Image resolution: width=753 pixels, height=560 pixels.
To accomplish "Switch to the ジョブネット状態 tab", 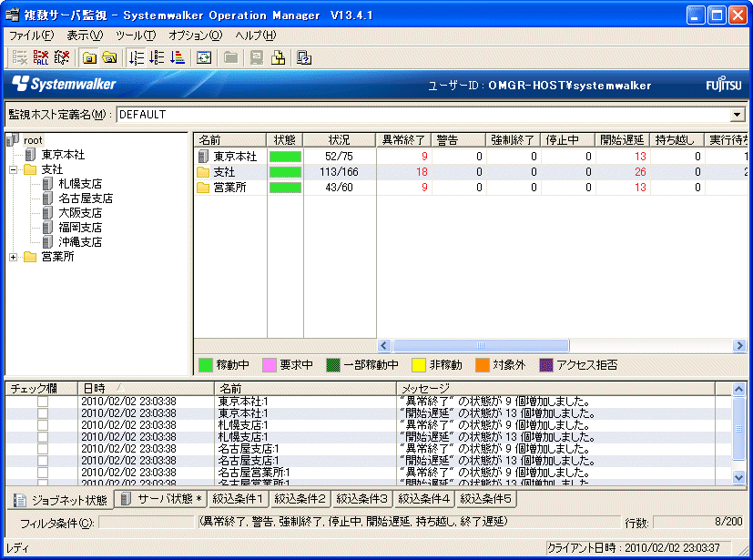I will [60, 501].
